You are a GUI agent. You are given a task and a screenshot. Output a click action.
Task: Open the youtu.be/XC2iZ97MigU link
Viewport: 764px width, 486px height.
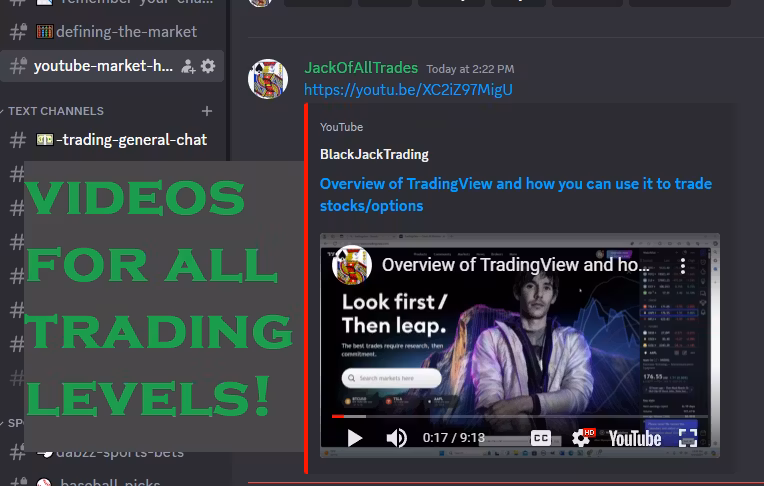point(408,90)
